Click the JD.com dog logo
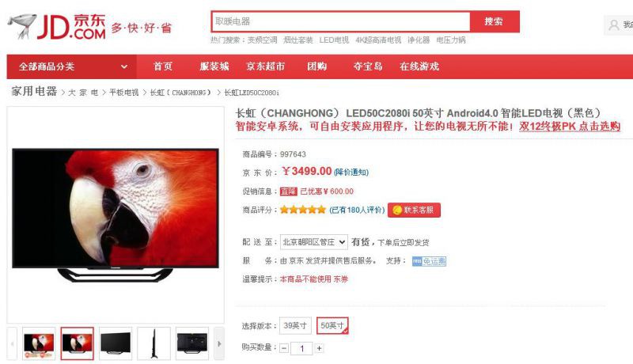Screen dimensions: 633x364 [x=23, y=27]
